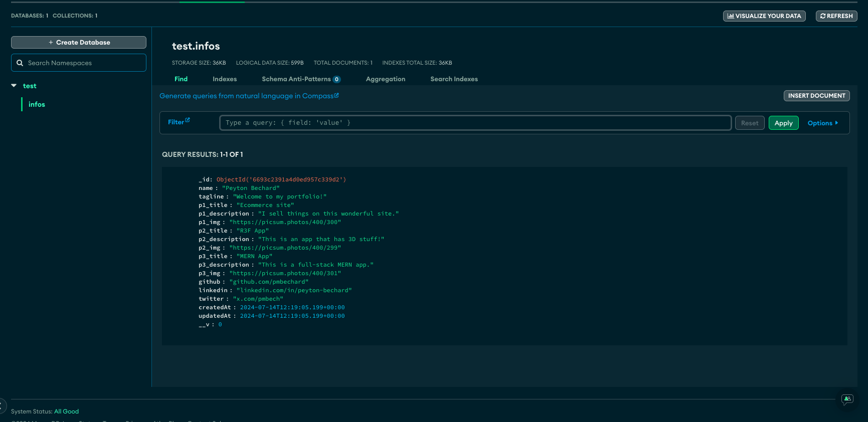Image resolution: width=868 pixels, height=422 pixels.
Task: Click the __v value 0
Action: tap(220, 324)
